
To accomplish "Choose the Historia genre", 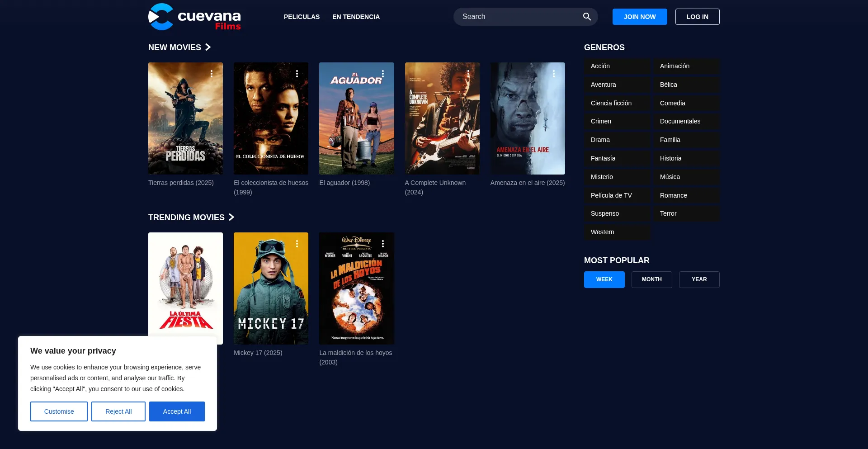I will tap(686, 158).
